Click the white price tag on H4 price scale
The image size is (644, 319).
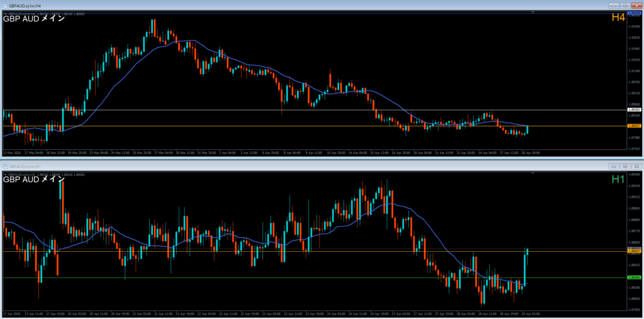[634, 111]
